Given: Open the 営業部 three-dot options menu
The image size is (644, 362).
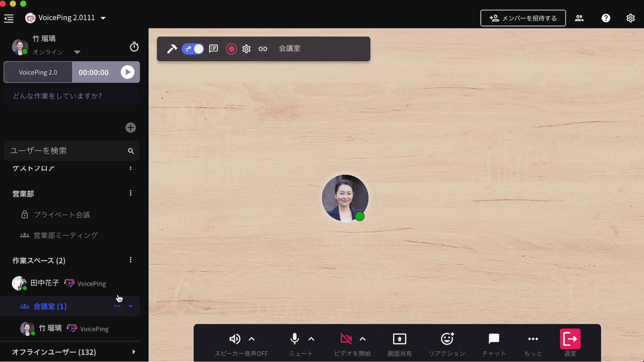Looking at the screenshot, I should pos(131,193).
